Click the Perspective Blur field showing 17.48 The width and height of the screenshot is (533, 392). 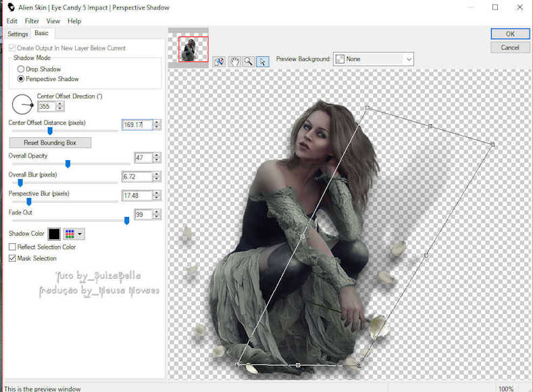click(137, 195)
